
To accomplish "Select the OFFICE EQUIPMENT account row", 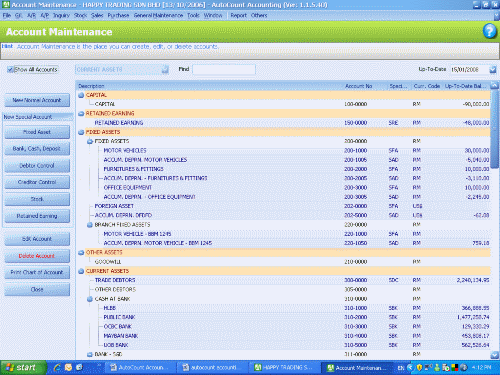I will click(283, 188).
